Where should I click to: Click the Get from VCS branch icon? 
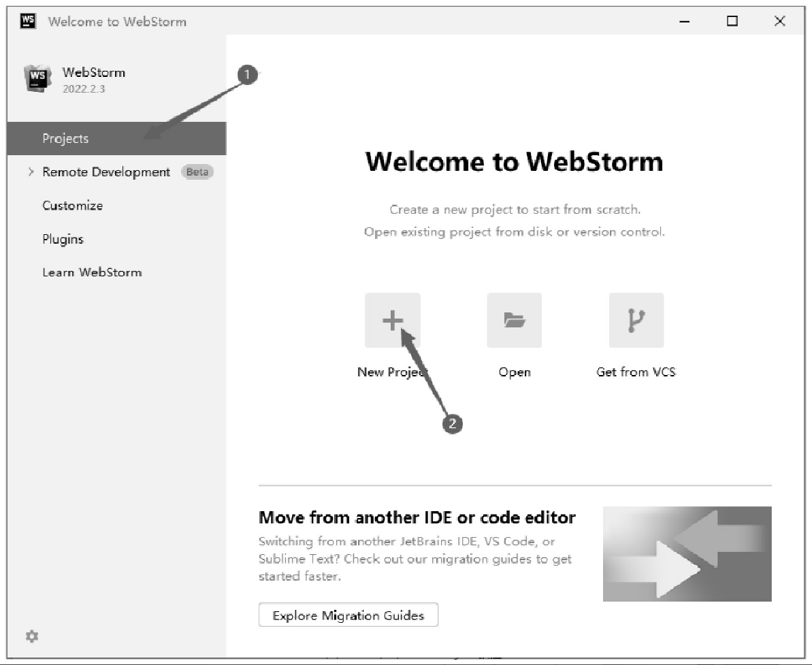(636, 320)
